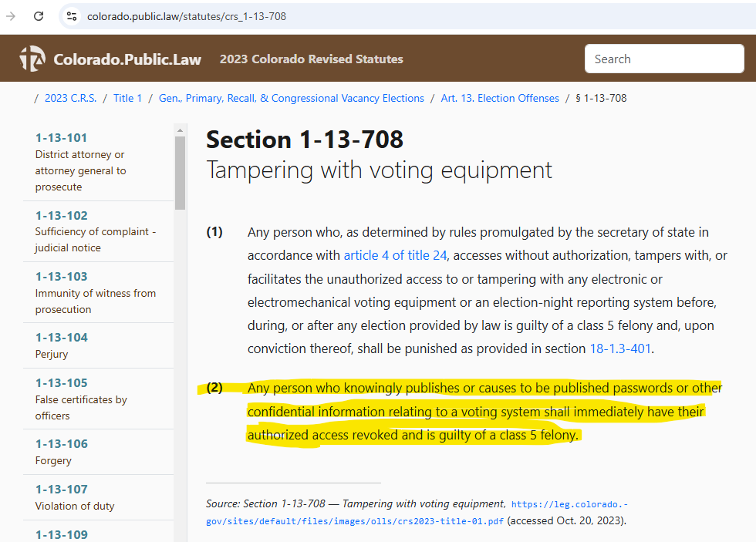The image size is (756, 542).
Task: Open the leg.colorado.gov source PDF link
Action: click(x=417, y=513)
